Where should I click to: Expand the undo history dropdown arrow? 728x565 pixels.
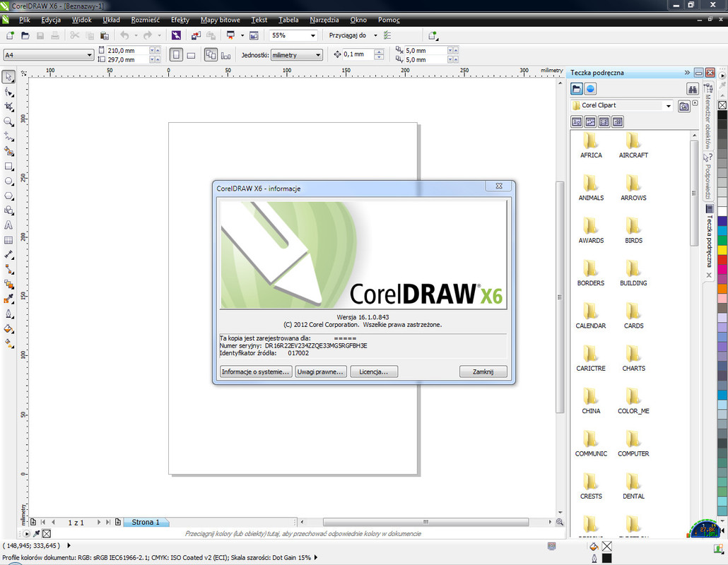coord(136,35)
